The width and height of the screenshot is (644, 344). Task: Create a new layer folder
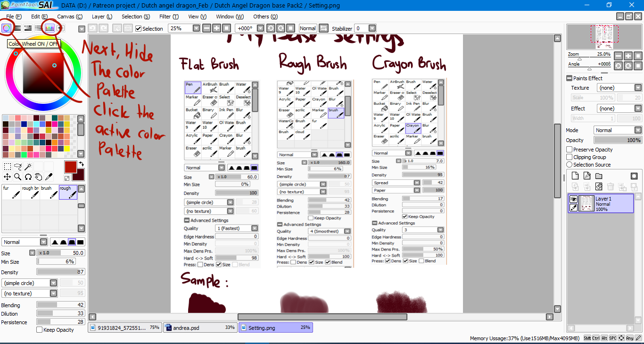599,176
